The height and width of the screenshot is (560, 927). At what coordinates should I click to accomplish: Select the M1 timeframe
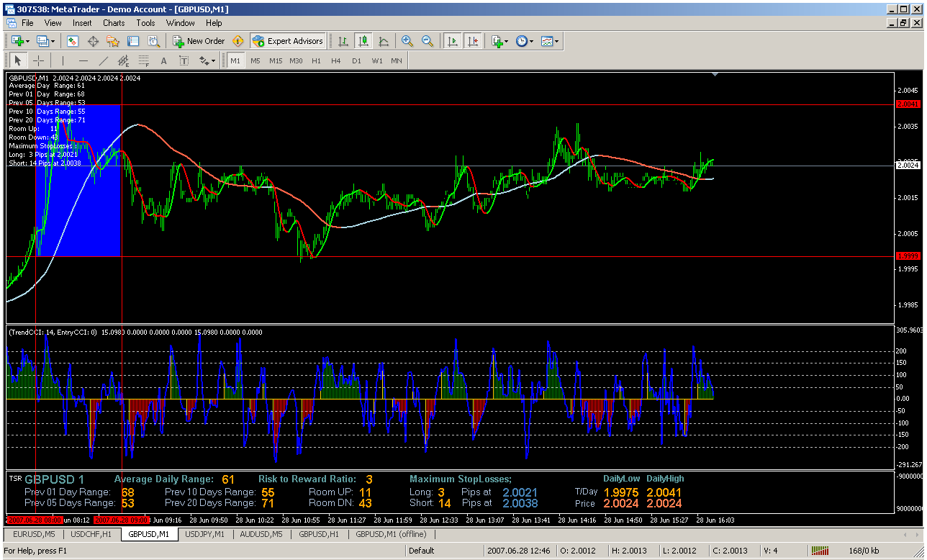pyautogui.click(x=235, y=61)
